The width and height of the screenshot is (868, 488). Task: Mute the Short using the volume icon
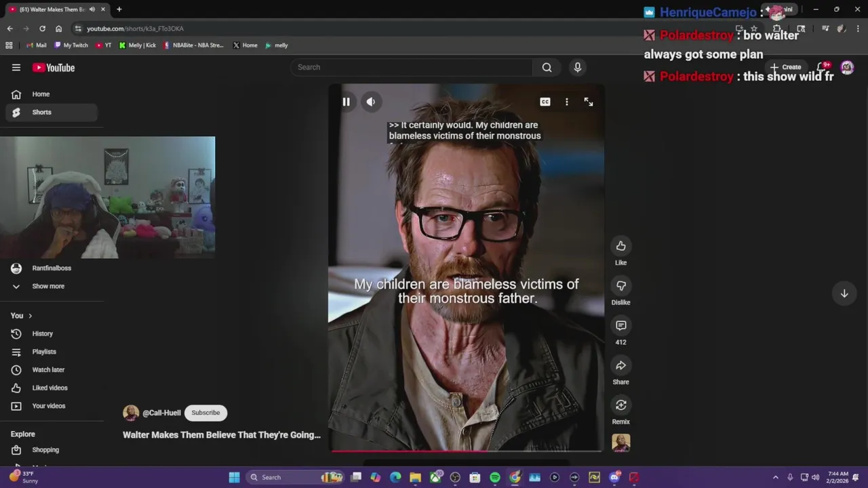(x=371, y=102)
